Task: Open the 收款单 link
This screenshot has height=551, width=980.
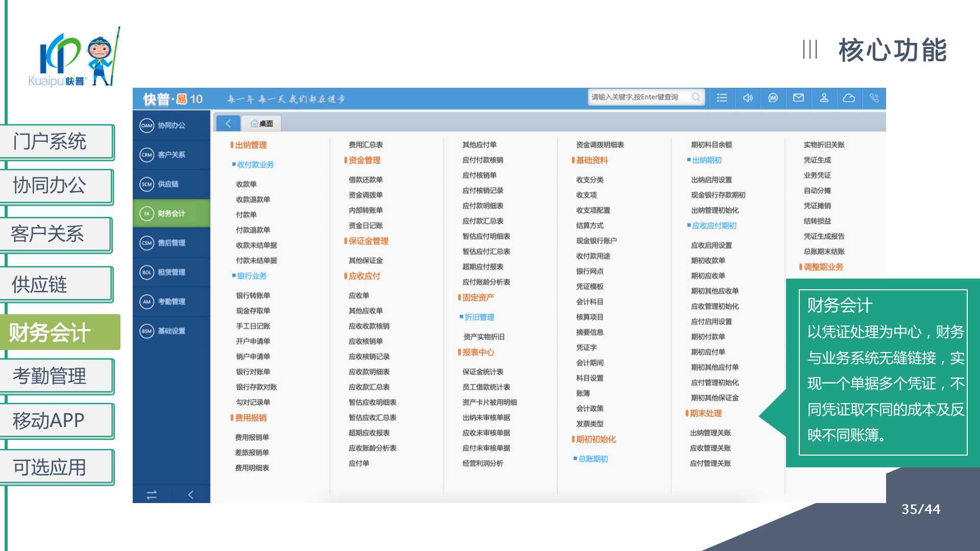Action: (x=246, y=184)
